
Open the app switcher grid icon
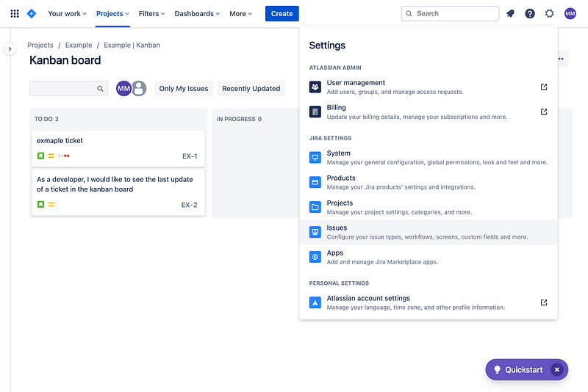click(x=15, y=14)
